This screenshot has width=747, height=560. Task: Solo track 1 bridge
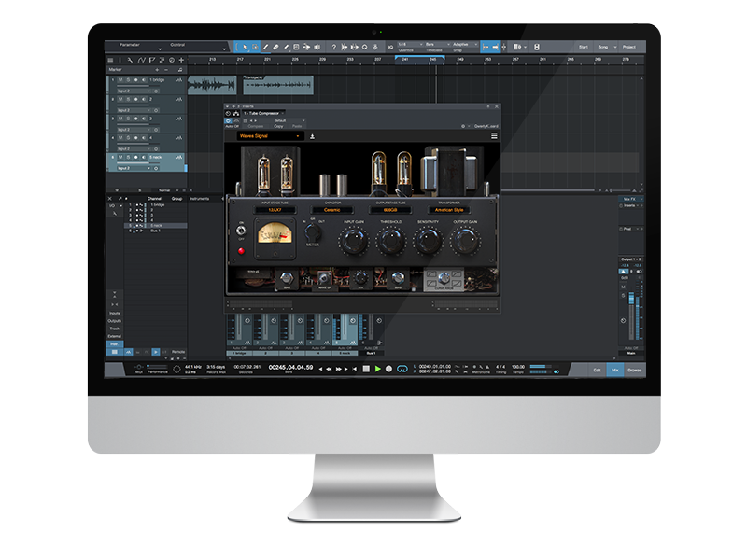tap(128, 80)
